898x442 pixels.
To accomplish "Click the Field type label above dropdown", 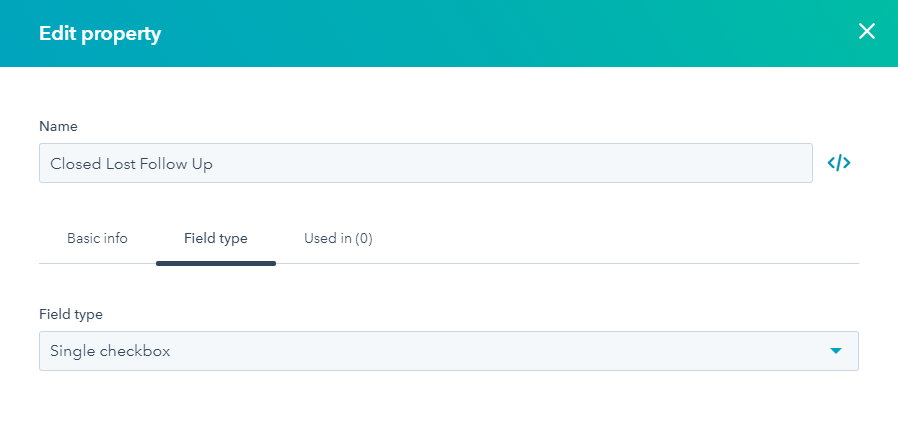I will click(71, 315).
